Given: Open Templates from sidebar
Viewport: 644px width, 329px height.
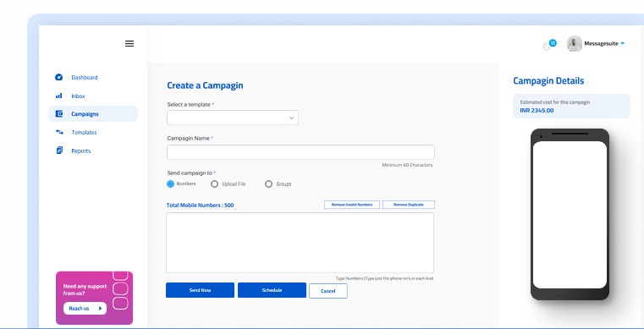Looking at the screenshot, I should (84, 133).
